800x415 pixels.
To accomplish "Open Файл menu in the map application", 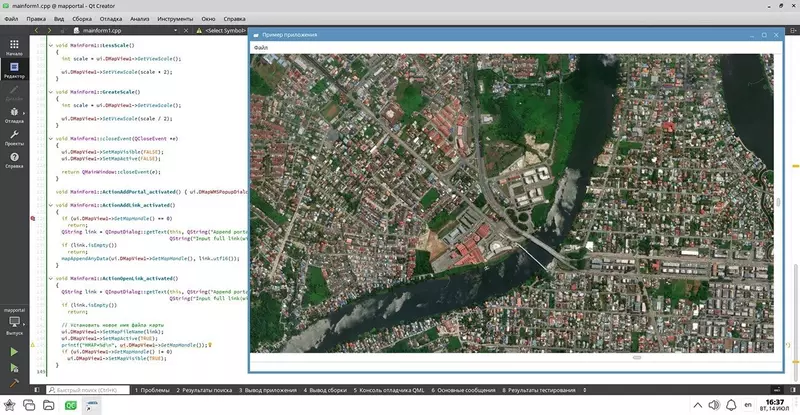I will tap(261, 47).
